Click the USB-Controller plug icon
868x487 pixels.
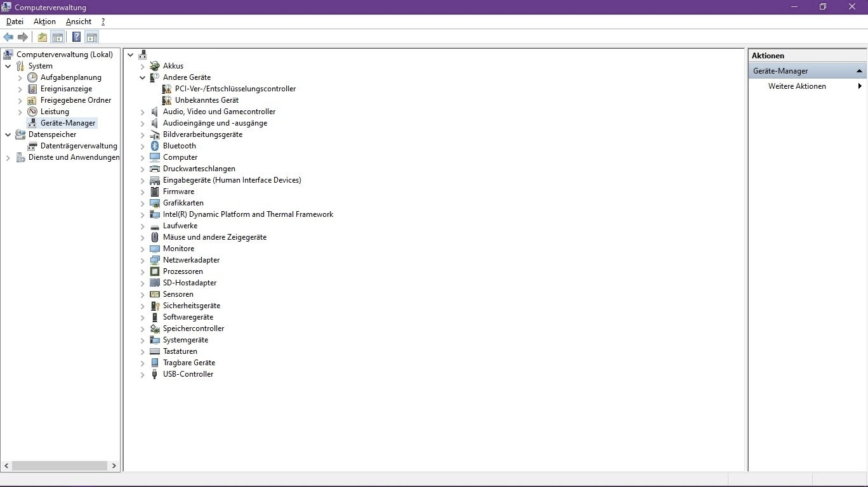tap(155, 374)
